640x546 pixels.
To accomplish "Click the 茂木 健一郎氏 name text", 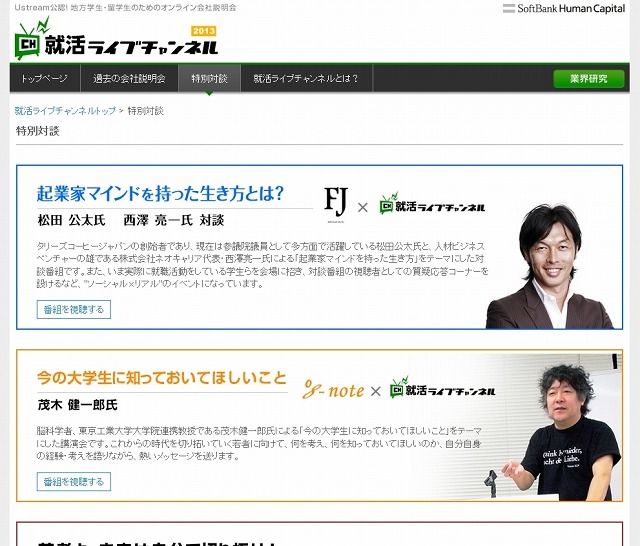I will pyautogui.click(x=78, y=405).
